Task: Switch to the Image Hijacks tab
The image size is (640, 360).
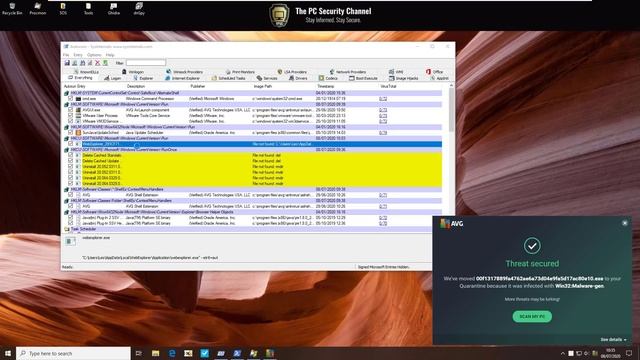Action: pyautogui.click(x=404, y=78)
